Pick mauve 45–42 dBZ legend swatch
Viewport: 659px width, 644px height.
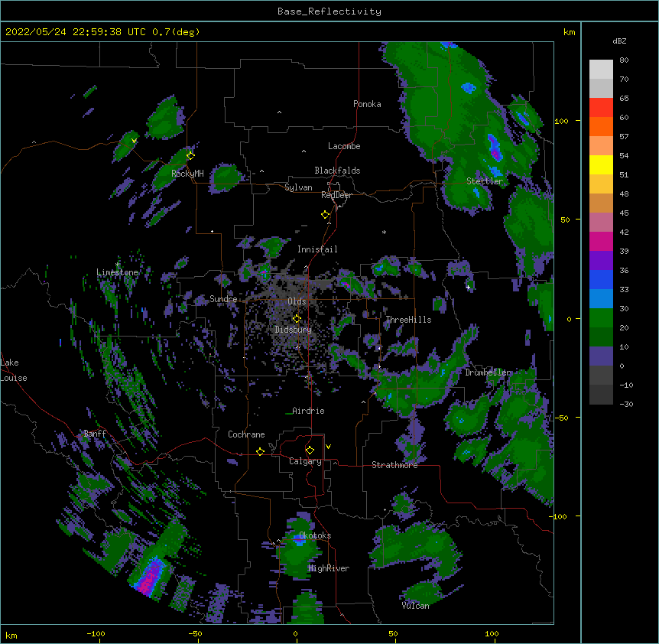coord(601,223)
